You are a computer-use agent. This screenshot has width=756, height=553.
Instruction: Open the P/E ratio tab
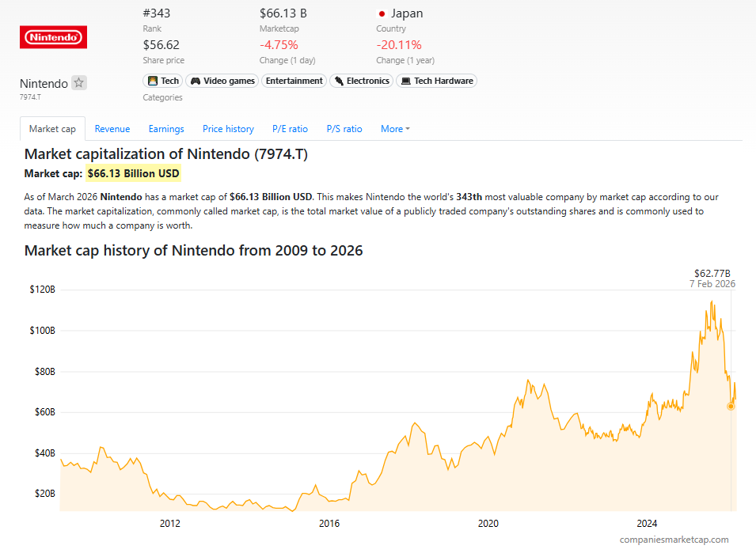click(x=290, y=129)
